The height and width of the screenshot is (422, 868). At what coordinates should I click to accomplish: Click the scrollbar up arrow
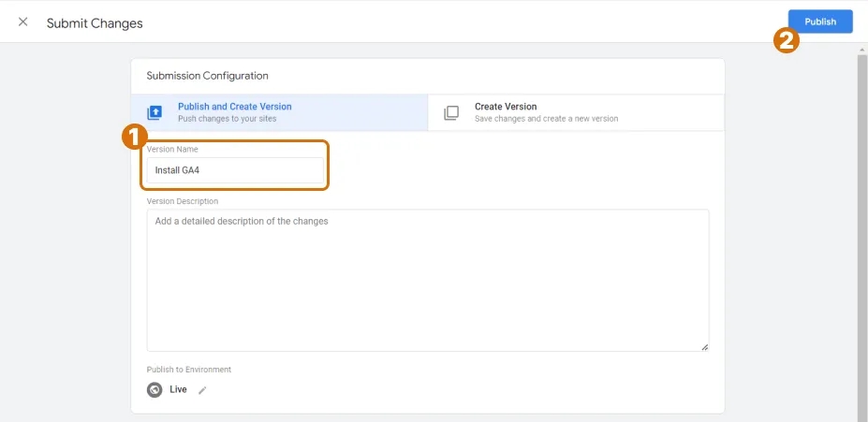tap(862, 50)
